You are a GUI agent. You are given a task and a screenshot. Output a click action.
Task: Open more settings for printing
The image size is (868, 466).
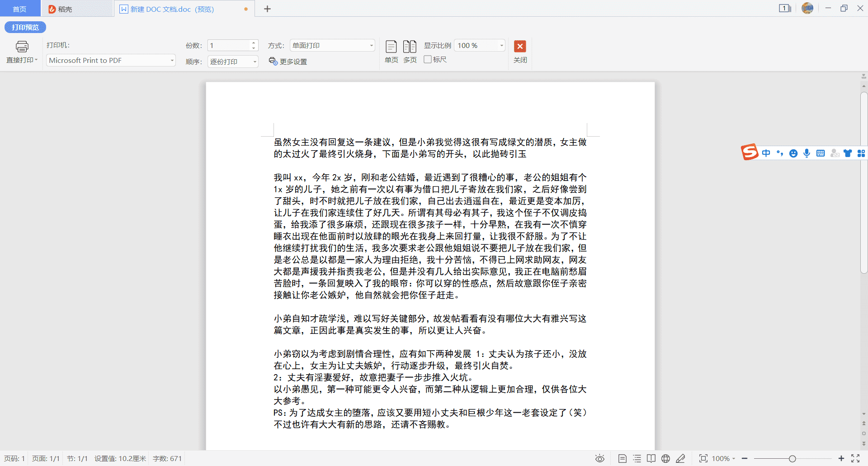pos(288,62)
